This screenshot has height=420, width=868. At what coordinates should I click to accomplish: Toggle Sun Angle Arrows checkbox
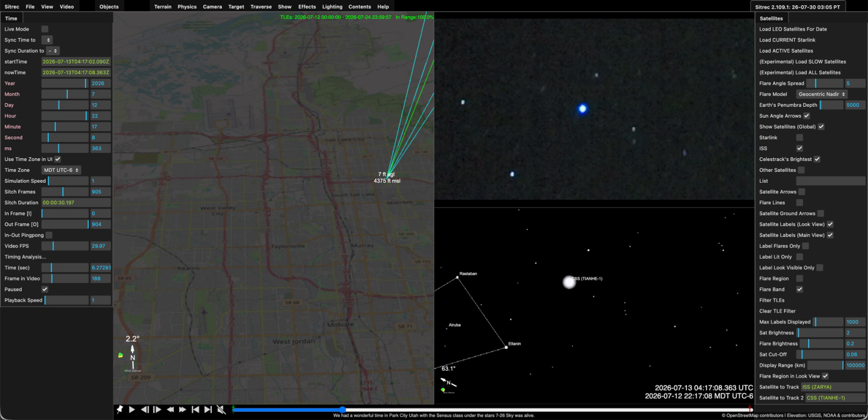(x=807, y=116)
